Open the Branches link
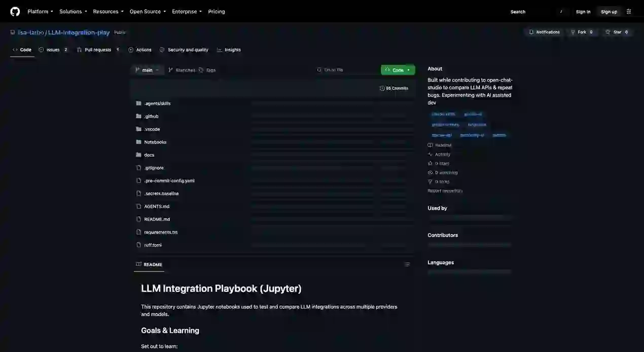Screen dimensions: 644x352 (x=182, y=70)
